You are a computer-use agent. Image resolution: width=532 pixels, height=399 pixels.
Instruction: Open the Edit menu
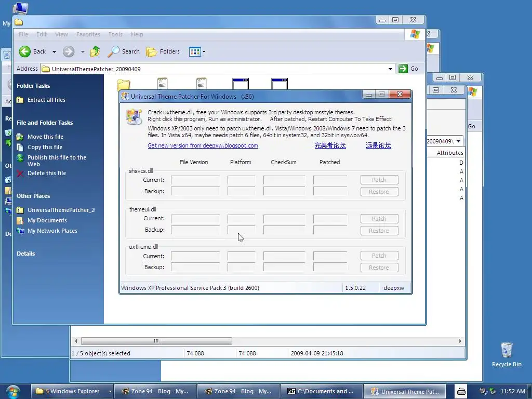[x=42, y=34]
